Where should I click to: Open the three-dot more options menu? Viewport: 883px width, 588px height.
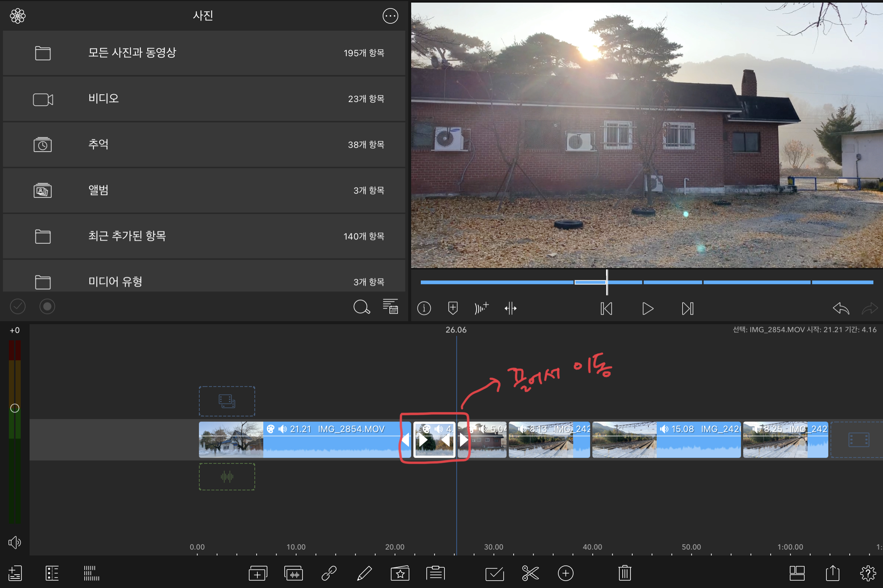(390, 16)
